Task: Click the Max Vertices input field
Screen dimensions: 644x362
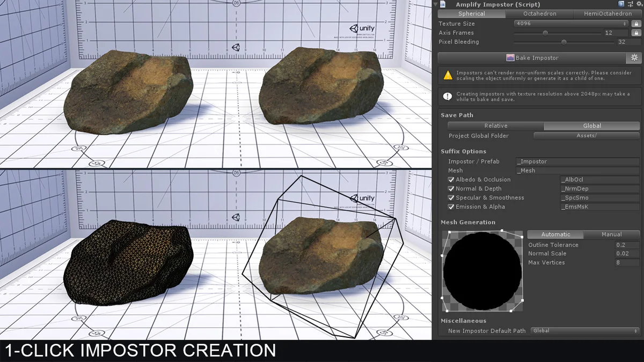Action: click(627, 263)
